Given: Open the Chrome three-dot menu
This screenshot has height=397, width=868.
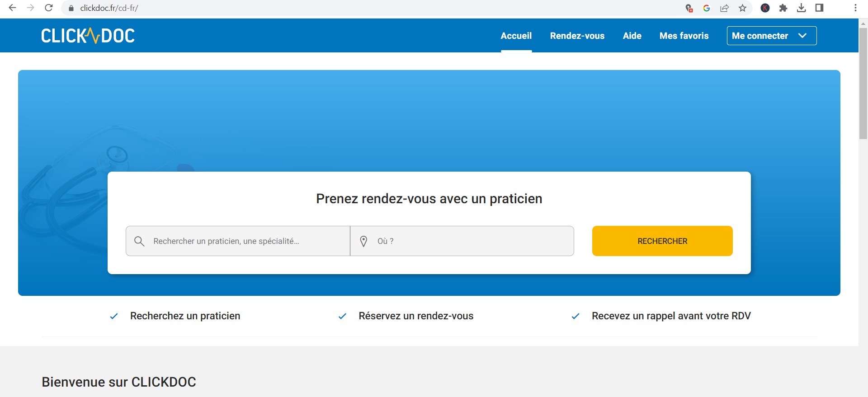Looking at the screenshot, I should tap(855, 8).
